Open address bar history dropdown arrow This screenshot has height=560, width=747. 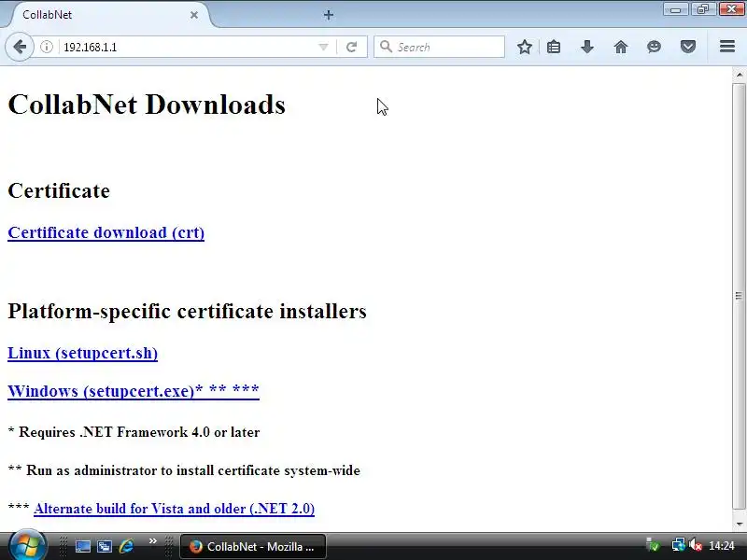point(323,47)
